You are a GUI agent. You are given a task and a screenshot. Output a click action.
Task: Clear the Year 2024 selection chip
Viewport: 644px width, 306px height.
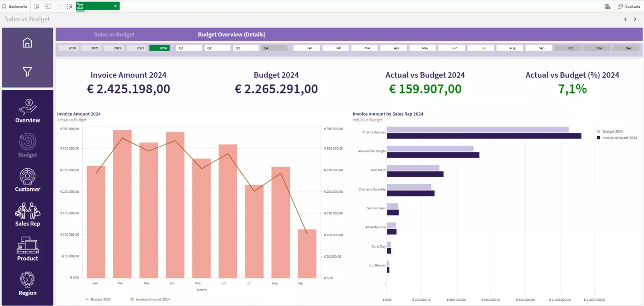(115, 6)
